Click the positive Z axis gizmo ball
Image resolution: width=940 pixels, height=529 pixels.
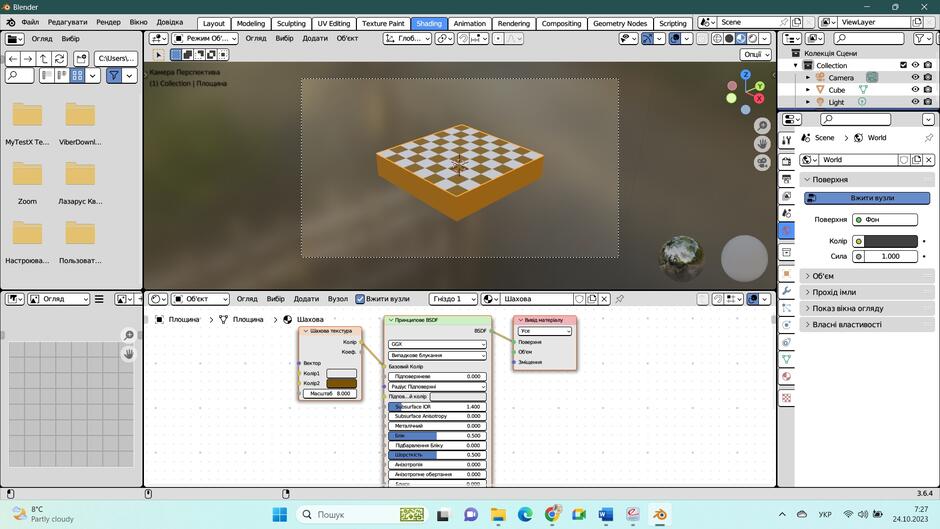tap(745, 75)
